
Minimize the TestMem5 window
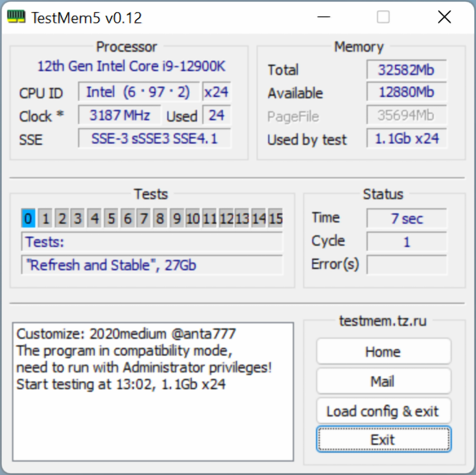(x=324, y=17)
